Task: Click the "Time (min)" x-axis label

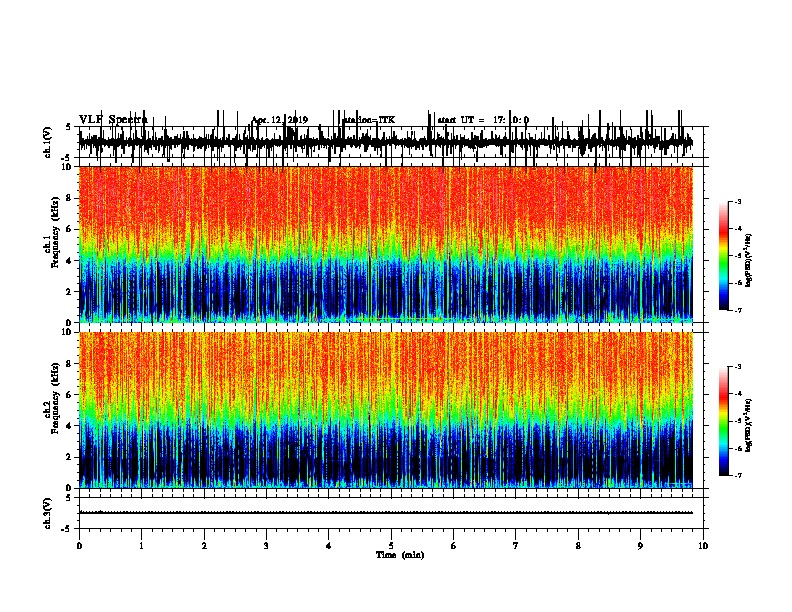Action: tap(400, 555)
